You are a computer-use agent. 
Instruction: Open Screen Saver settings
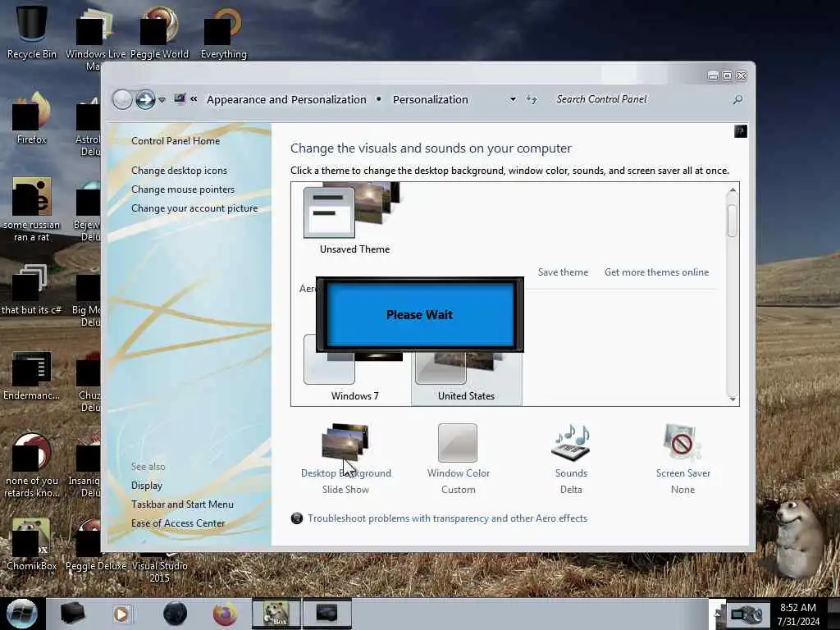[683, 459]
